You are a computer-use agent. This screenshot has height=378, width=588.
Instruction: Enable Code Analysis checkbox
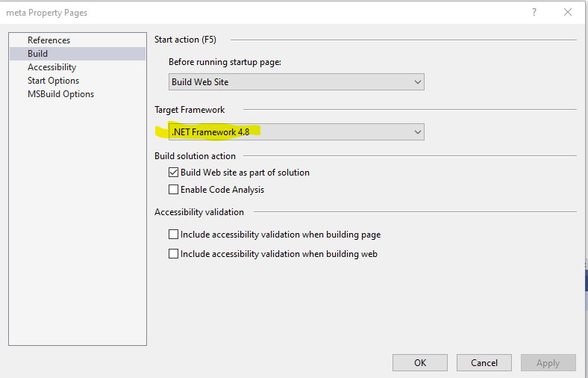pyautogui.click(x=173, y=190)
